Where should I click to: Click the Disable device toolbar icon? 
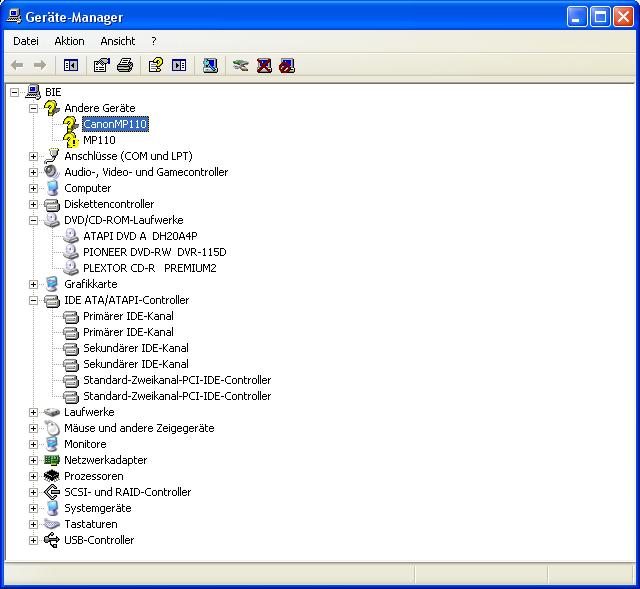pyautogui.click(x=287, y=66)
